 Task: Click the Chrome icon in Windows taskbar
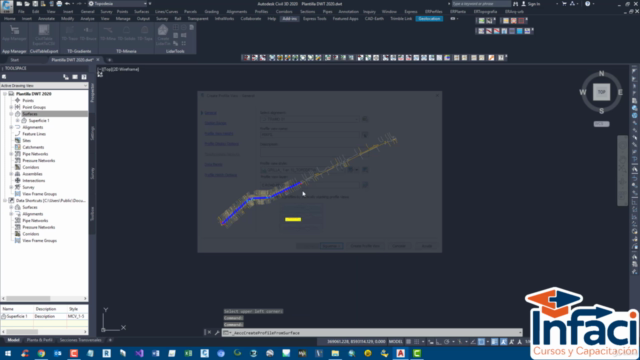tap(41, 353)
